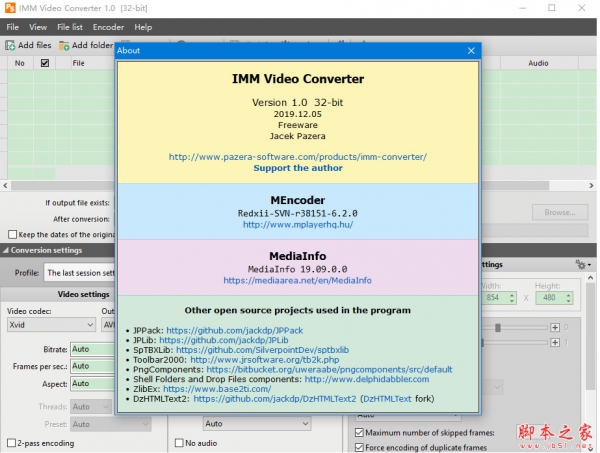This screenshot has width=600, height=453.
Task: Open the audio Auto dropdown above No audio
Action: coord(257,424)
